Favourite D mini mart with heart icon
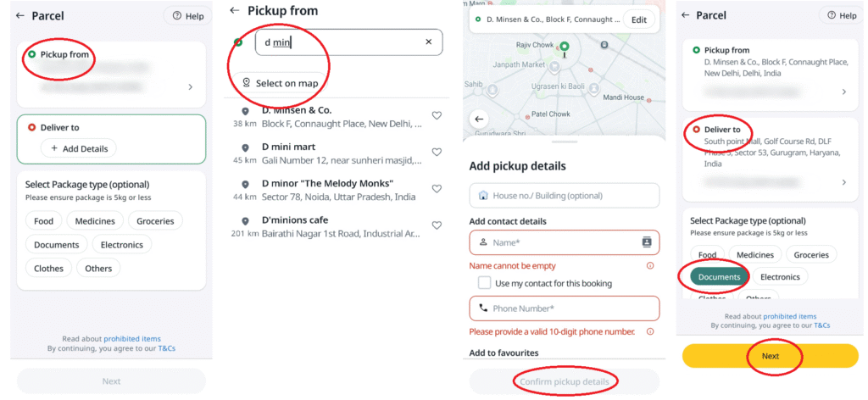Image resolution: width=868 pixels, height=400 pixels. [437, 153]
